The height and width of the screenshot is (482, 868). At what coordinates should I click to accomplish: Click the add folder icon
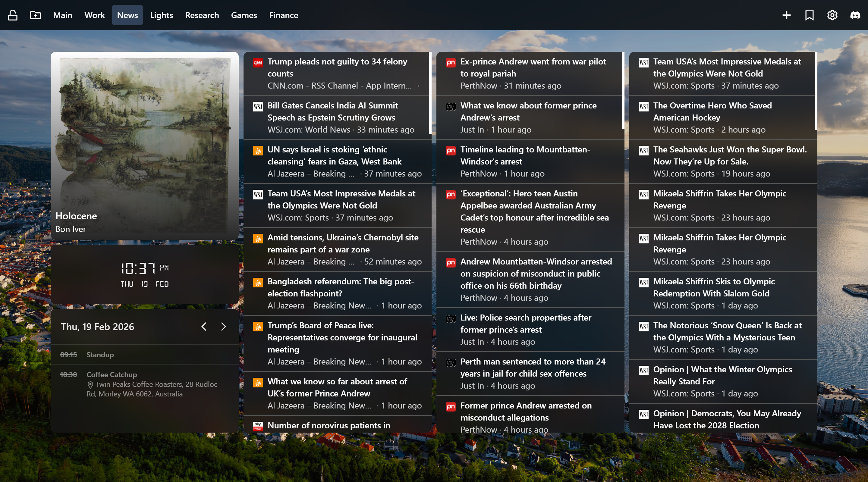35,15
